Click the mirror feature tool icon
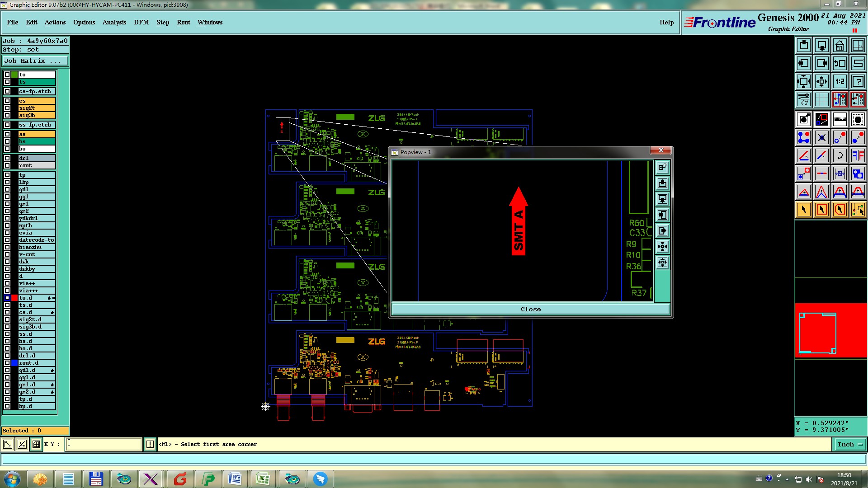Image resolution: width=868 pixels, height=488 pixels. coord(858,155)
